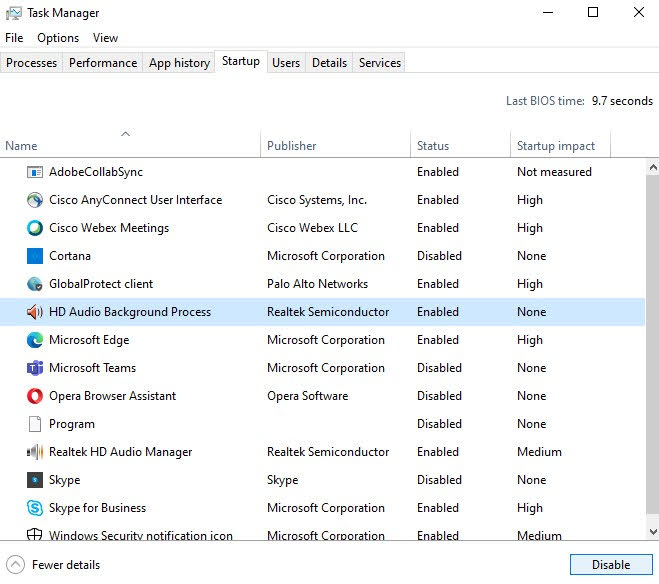Click the Task Manager title bar icon
Image resolution: width=659 pixels, height=584 pixels.
coord(13,13)
